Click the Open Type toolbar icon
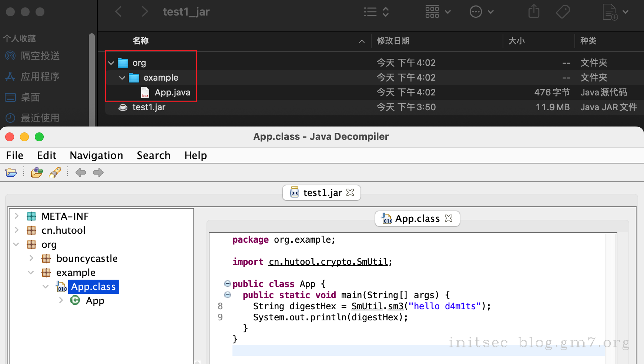The image size is (644, 364). [37, 172]
